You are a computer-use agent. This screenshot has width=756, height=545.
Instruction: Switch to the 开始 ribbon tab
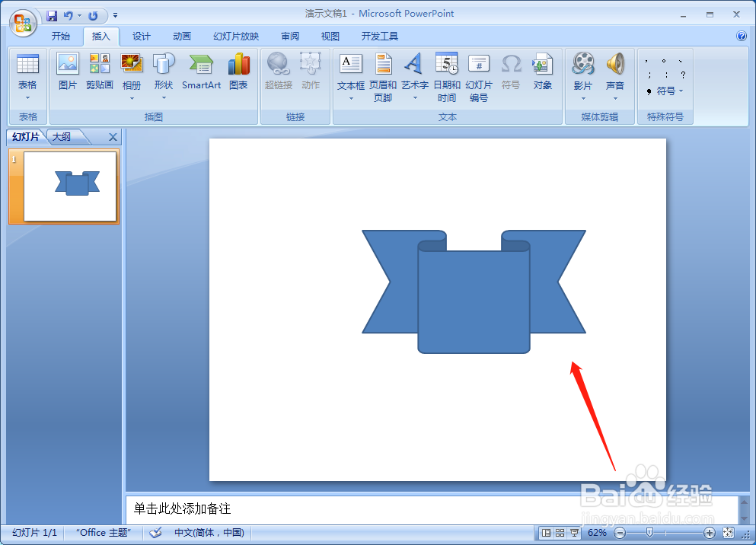tap(61, 36)
